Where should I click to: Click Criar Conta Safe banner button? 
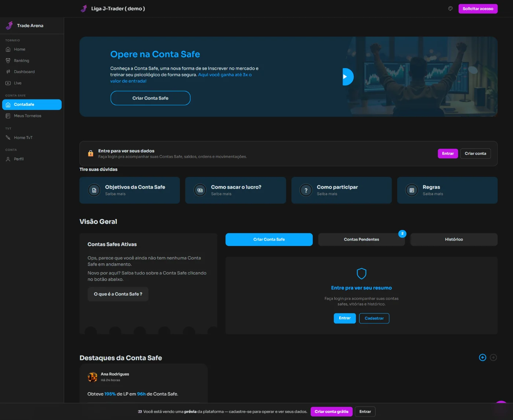[x=150, y=98]
